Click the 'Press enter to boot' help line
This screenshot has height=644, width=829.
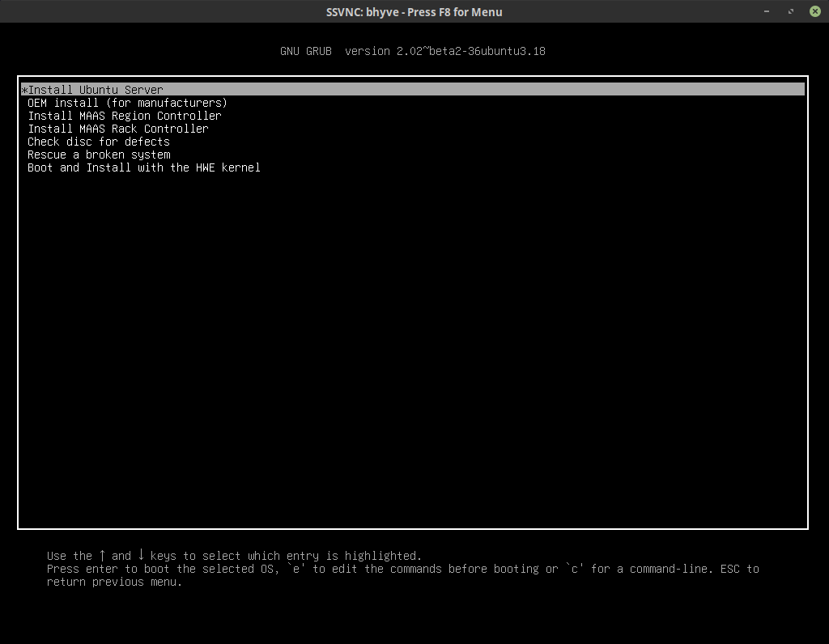coord(403,569)
